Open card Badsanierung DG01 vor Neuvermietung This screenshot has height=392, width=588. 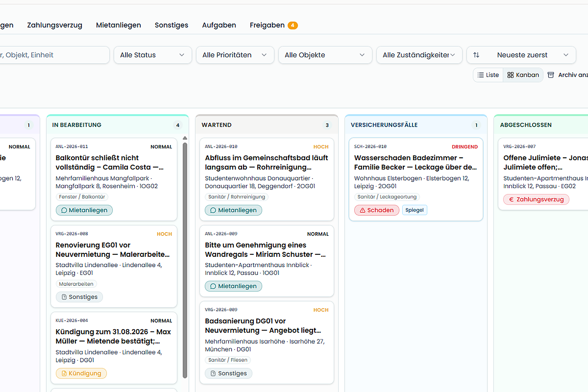[267, 342]
